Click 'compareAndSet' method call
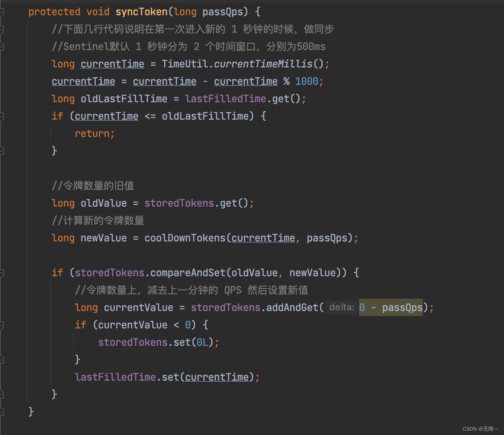 tap(188, 273)
